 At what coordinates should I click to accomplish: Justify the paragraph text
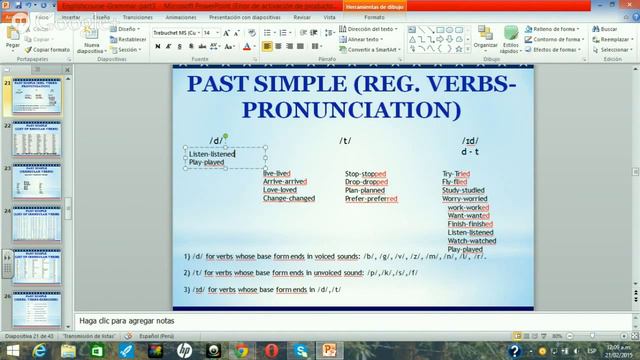point(300,47)
